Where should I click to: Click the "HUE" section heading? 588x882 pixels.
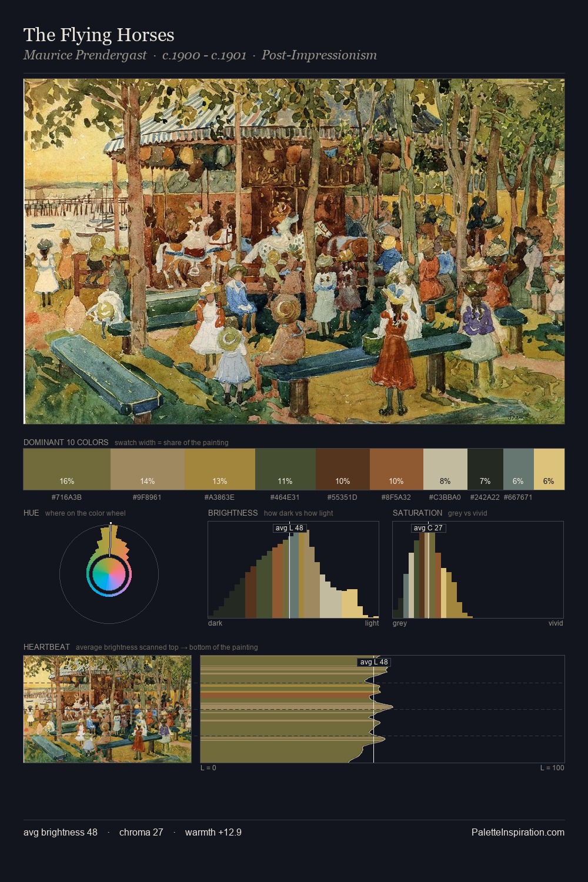[x=31, y=513]
